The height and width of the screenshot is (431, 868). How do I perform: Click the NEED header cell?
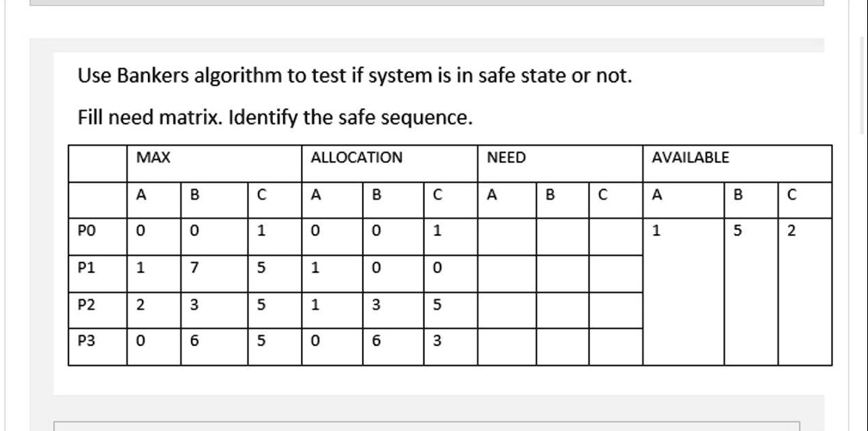point(560,163)
